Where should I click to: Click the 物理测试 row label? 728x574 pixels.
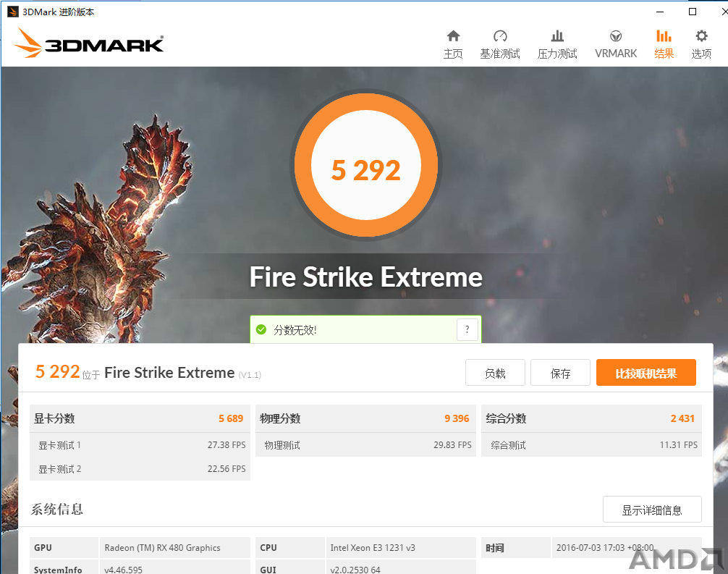[x=282, y=445]
